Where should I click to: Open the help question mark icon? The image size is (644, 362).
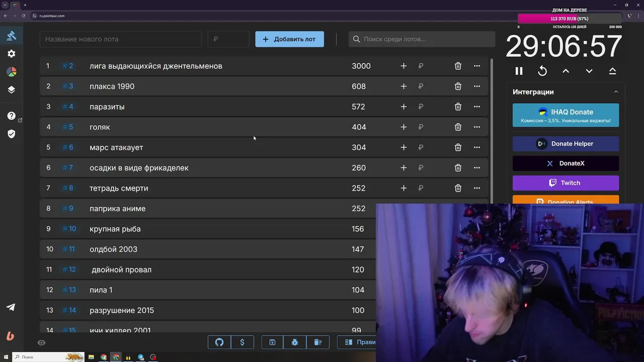coord(11,116)
